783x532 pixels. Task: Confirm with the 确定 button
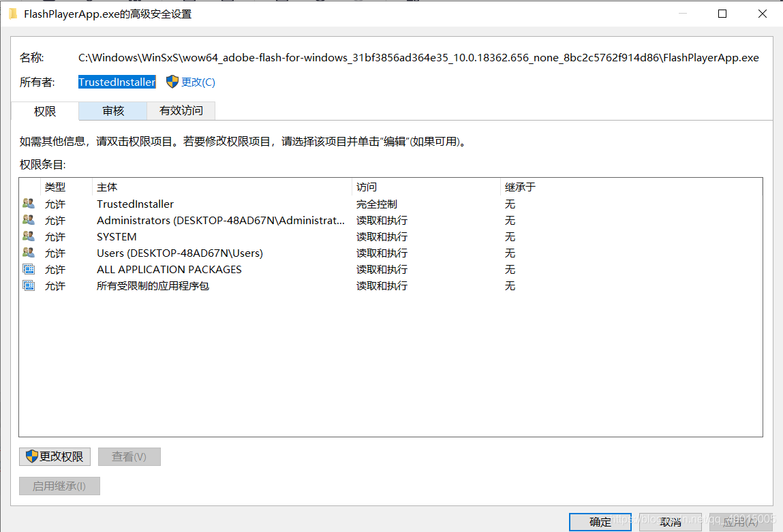(x=600, y=522)
